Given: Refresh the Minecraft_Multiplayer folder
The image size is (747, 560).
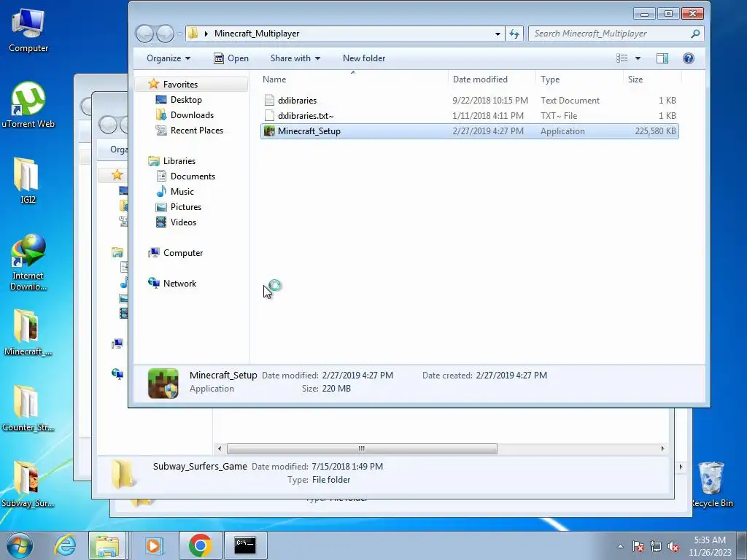Looking at the screenshot, I should pyautogui.click(x=514, y=34).
